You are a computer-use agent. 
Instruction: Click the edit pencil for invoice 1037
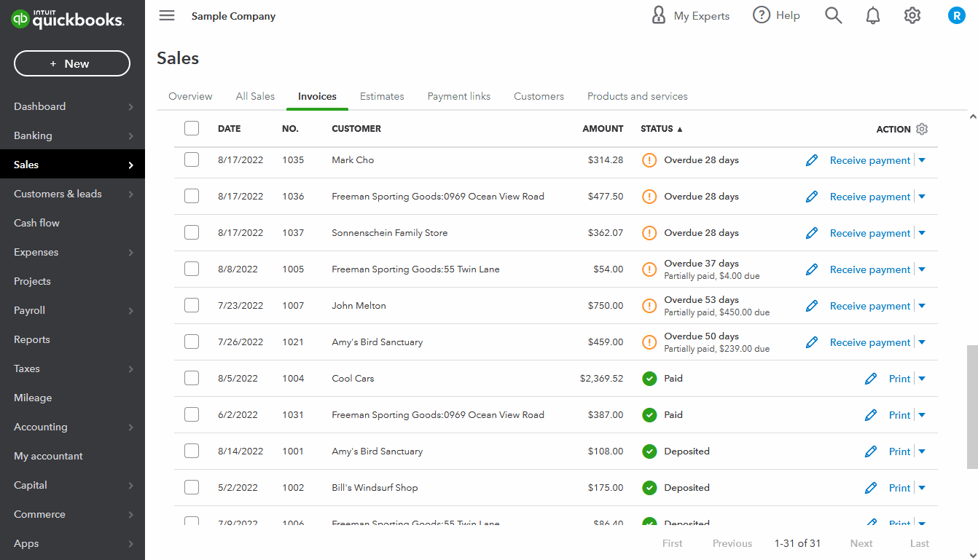(x=812, y=233)
